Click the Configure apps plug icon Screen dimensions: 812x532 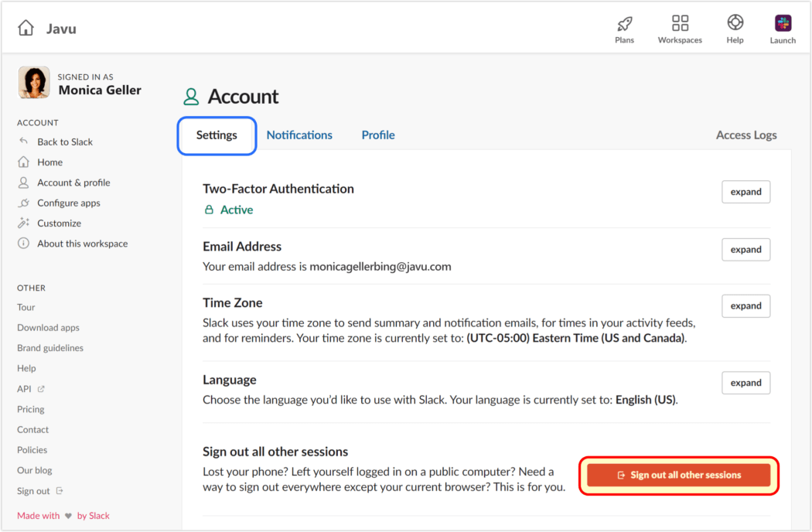click(x=23, y=203)
